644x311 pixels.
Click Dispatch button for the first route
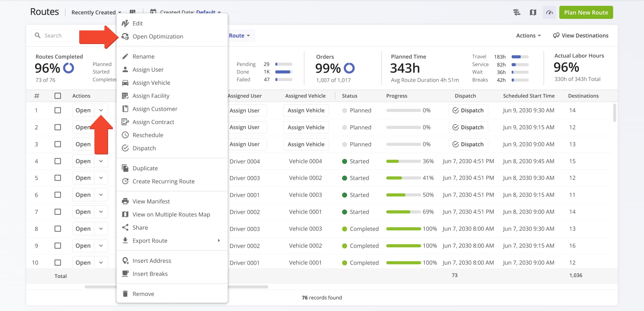[x=468, y=110]
